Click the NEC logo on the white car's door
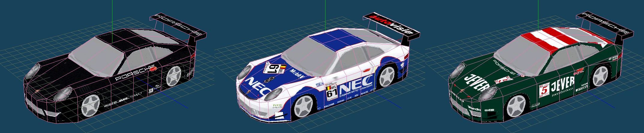Viewport: 644px width, 133px height. coord(356,85)
